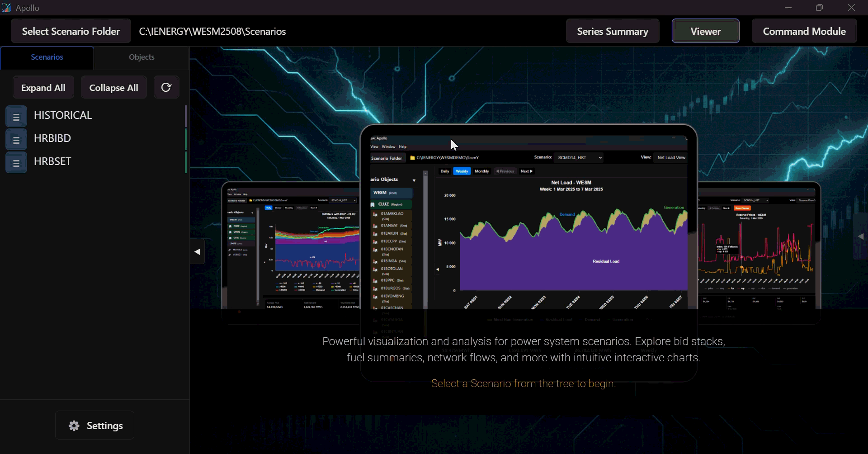The height and width of the screenshot is (454, 868).
Task: Open the Series Summary module
Action: [x=613, y=31]
